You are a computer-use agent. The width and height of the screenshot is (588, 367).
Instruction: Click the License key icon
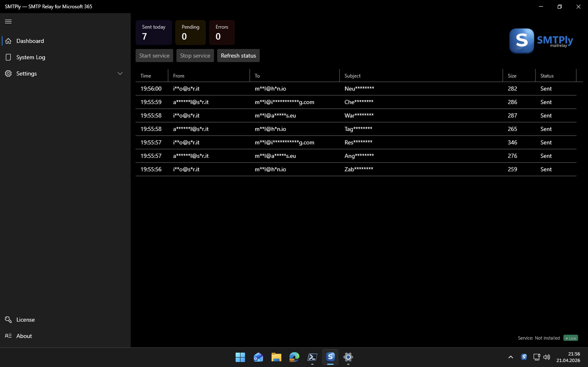coord(8,320)
